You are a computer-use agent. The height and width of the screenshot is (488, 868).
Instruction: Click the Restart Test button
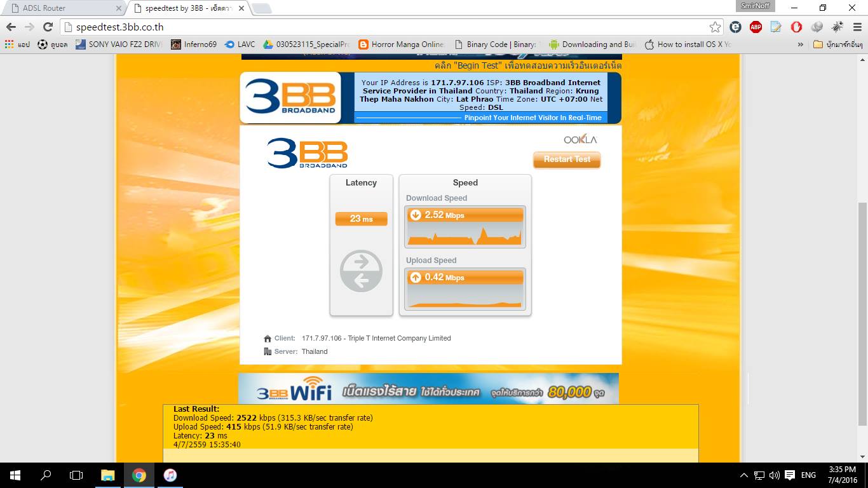(x=567, y=159)
